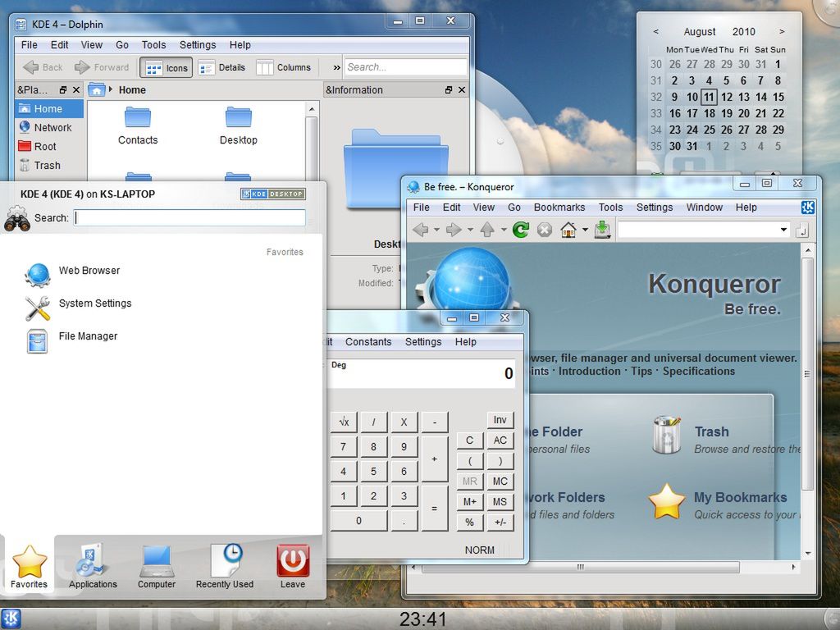Screen dimensions: 840x630
Task: Float the Information panel in Dolphin
Action: click(x=449, y=90)
